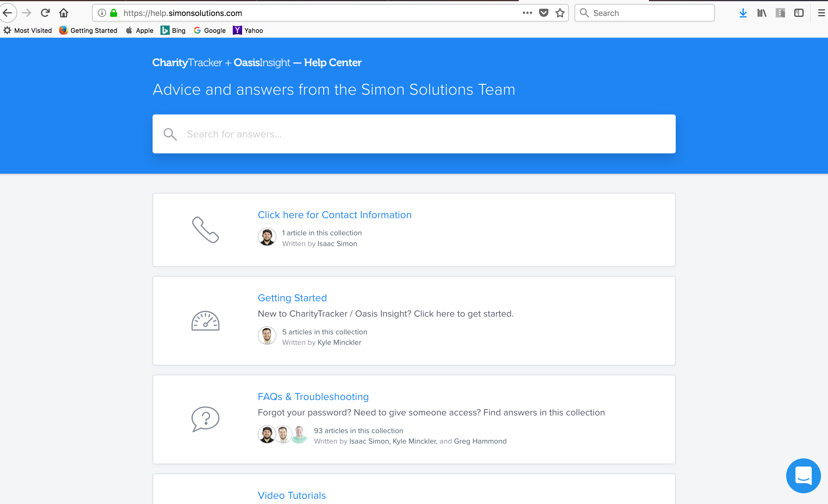This screenshot has height=504, width=828.
Task: Open the Getting Started collection link
Action: pos(292,298)
